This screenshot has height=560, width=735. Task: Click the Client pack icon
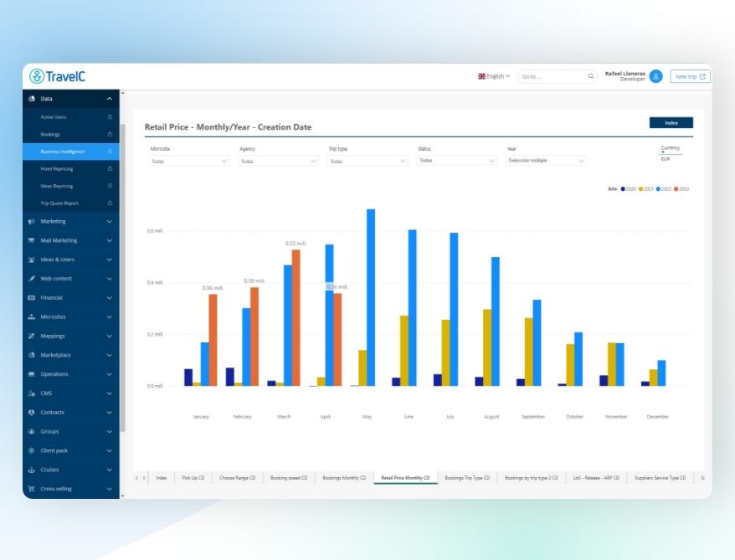coord(32,451)
